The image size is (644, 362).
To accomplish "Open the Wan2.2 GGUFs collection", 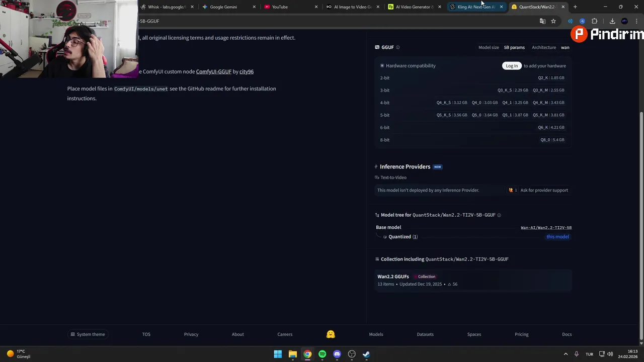I will pyautogui.click(x=473, y=280).
